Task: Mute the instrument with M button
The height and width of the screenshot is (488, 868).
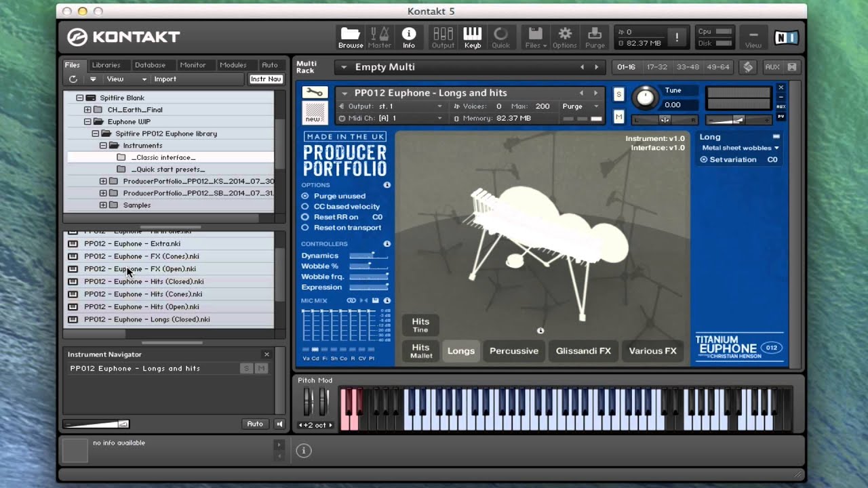Action: coord(618,117)
